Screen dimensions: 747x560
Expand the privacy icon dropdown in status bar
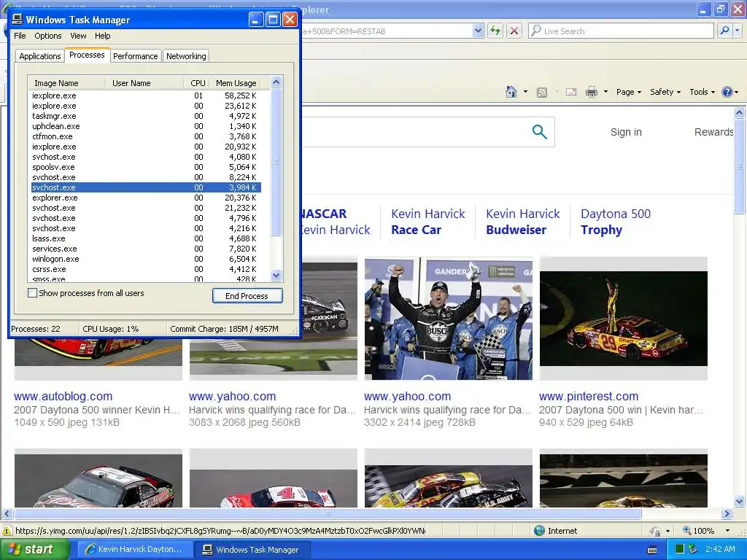[667, 531]
